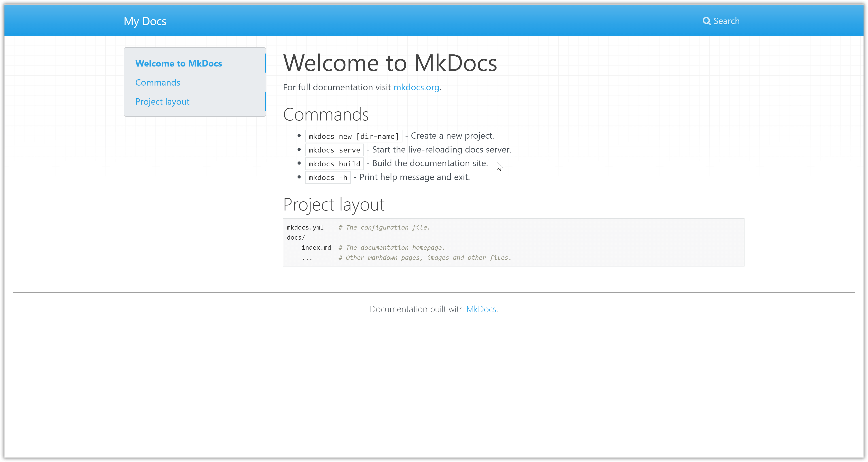Screen dimensions: 868x462
Task: Click the 'mkdocs -h' code snippet
Action: coord(328,178)
